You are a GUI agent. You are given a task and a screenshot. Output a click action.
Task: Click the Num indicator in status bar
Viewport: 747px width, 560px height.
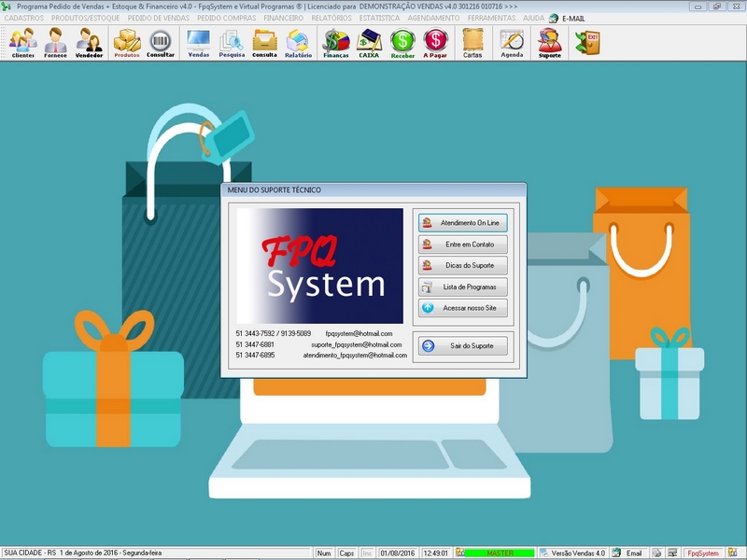(x=324, y=553)
